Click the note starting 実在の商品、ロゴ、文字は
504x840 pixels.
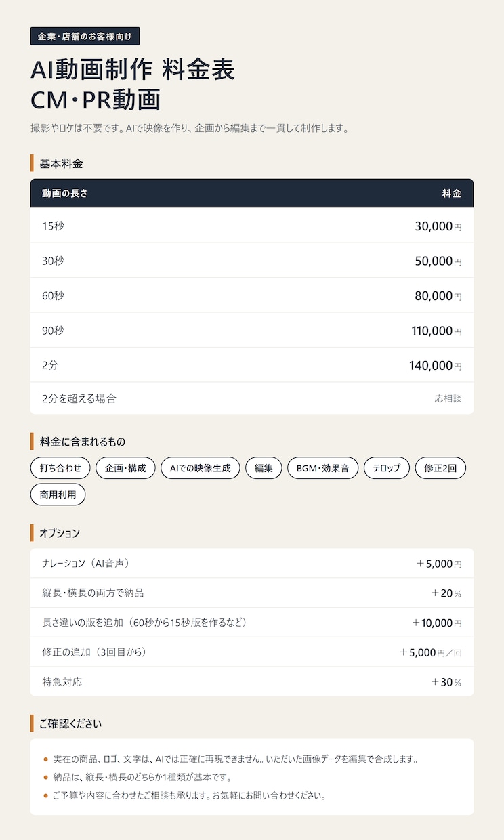click(x=235, y=759)
